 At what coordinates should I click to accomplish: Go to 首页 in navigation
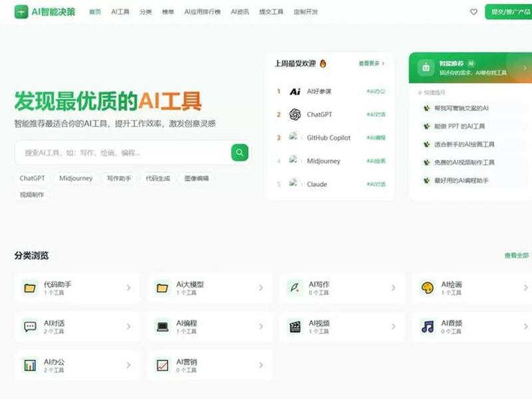(x=95, y=12)
